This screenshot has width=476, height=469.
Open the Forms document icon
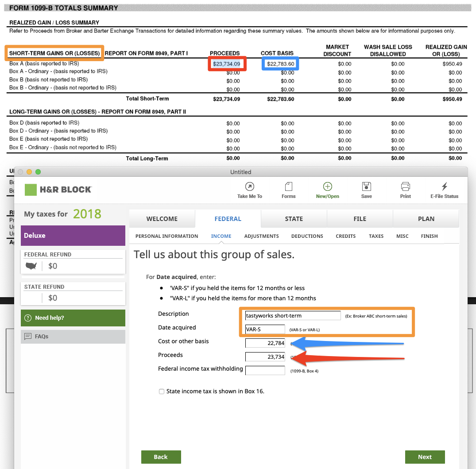pos(289,186)
